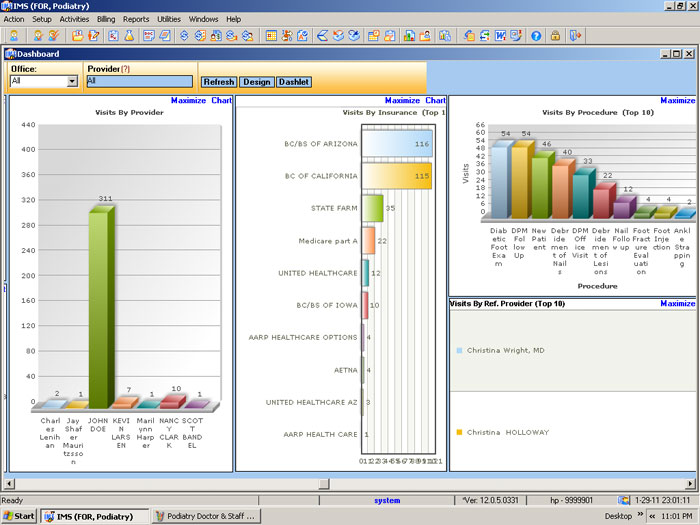Open the orange folder with dollar sign icon
Image resolution: width=700 pixels, height=525 pixels.
coord(78,36)
